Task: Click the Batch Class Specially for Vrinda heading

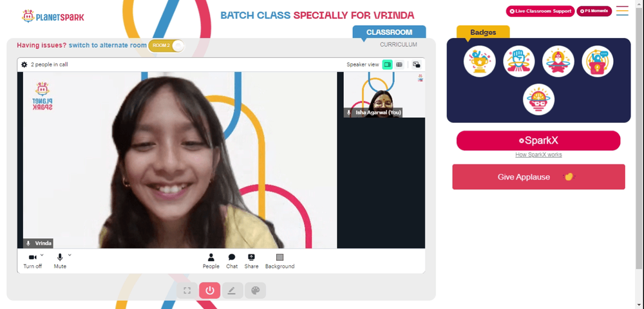Action: tap(317, 15)
